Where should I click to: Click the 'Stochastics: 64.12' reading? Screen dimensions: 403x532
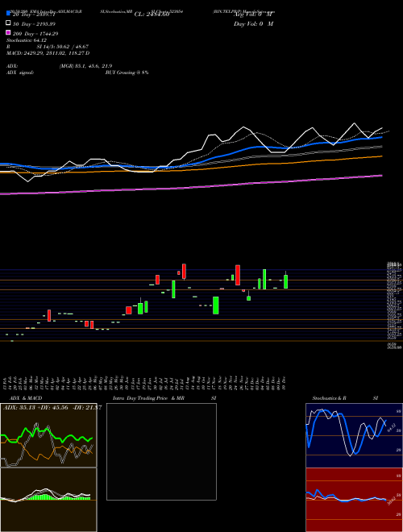(27, 40)
